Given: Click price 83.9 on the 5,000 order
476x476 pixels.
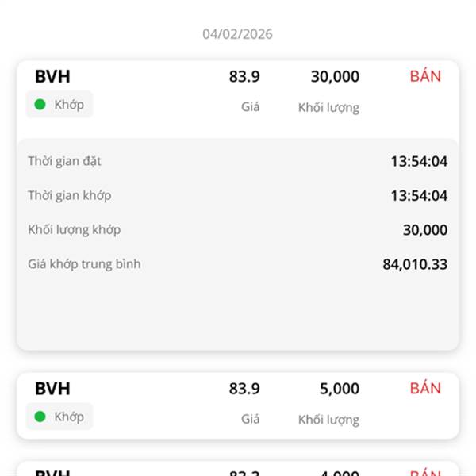Looking at the screenshot, I should (x=244, y=389).
